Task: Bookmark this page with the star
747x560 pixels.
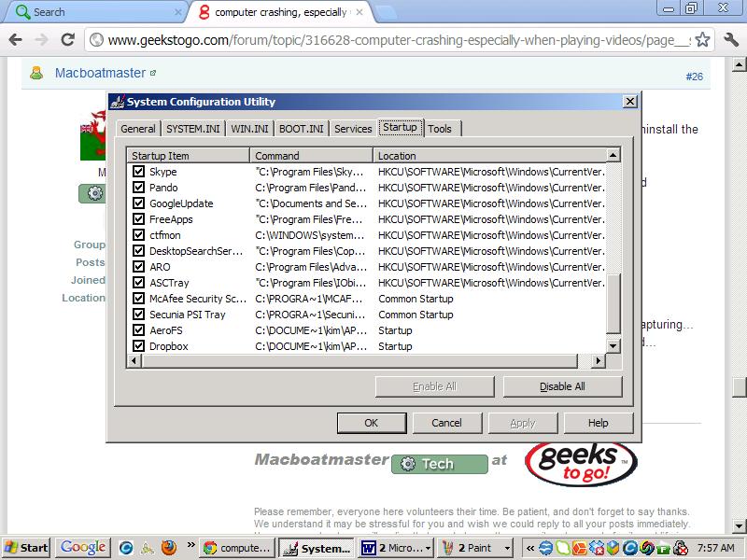Action: click(x=702, y=39)
